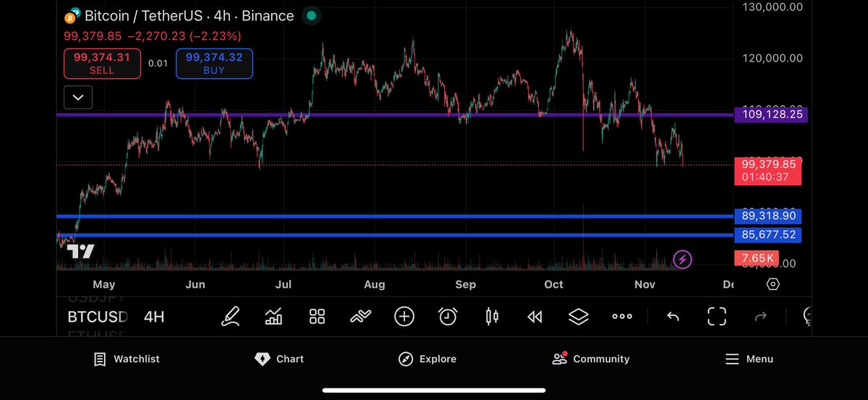The image size is (868, 400).
Task: Tap the green market status dot
Action: (311, 15)
